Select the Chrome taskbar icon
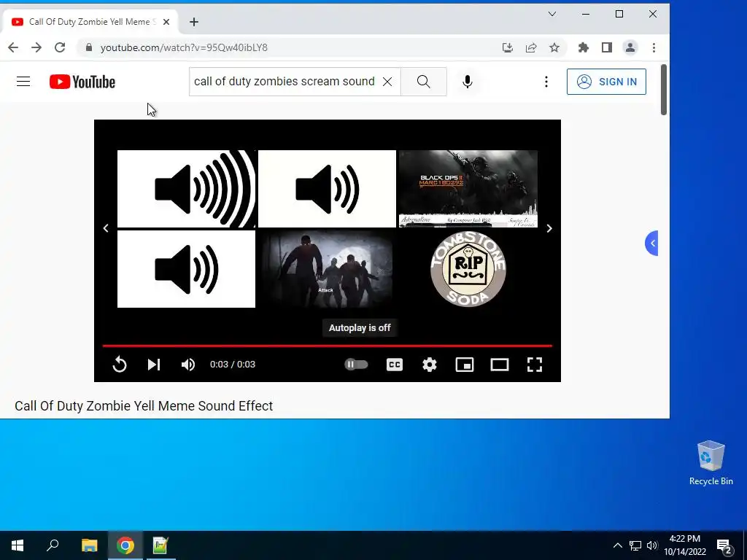The width and height of the screenshot is (747, 560). (x=125, y=545)
